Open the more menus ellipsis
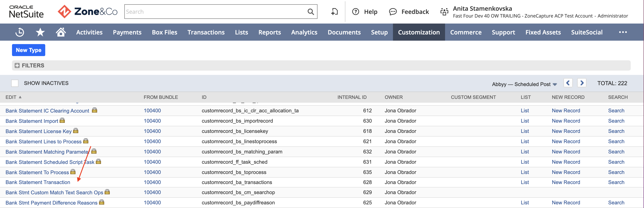The width and height of the screenshot is (644, 208). [x=623, y=32]
